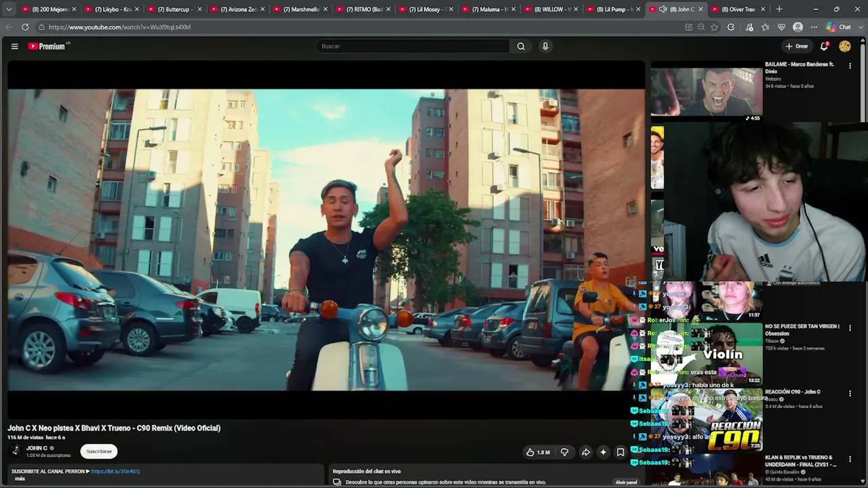Open options for 'NO SE PUEDE SER TAN VIRGEN'

click(x=850, y=328)
